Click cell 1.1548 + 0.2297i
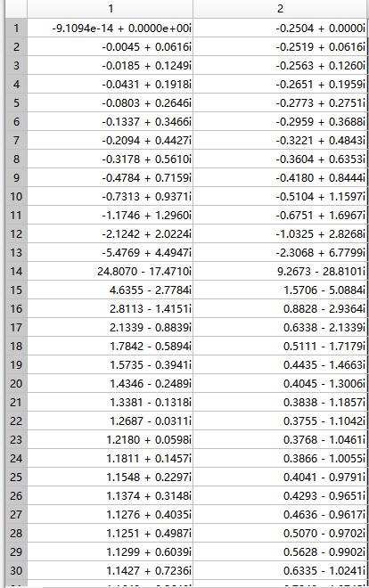The width and height of the screenshot is (369, 588). point(111,477)
